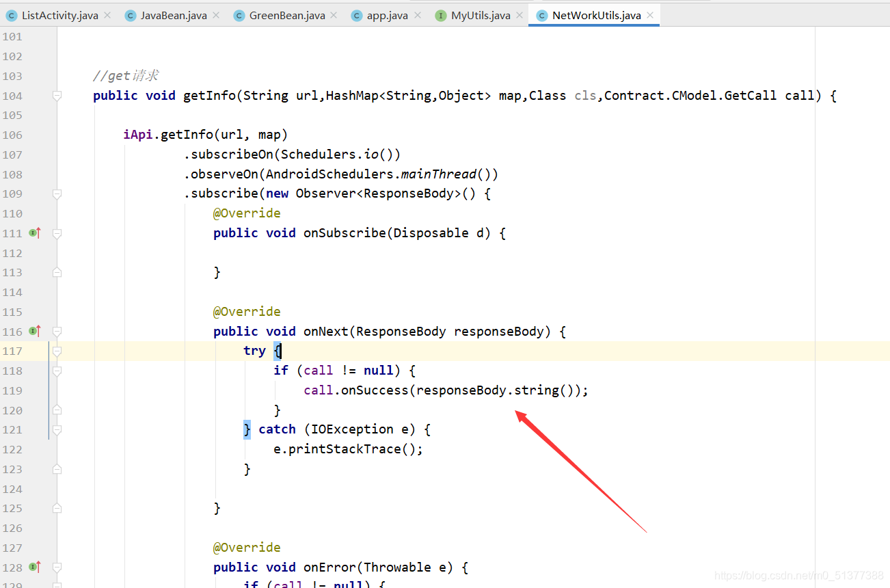The image size is (890, 588).
Task: Click line number 104 in the gutter
Action: [x=12, y=96]
